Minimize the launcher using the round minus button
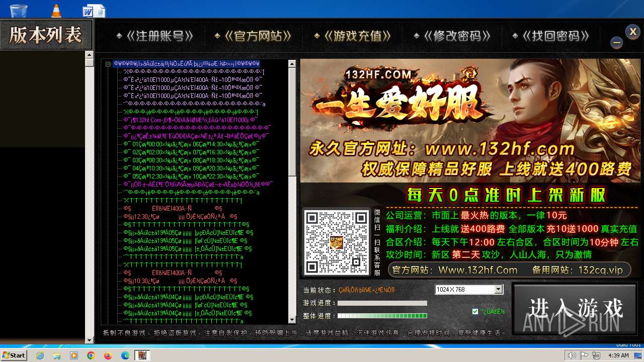This screenshot has height=362, width=644. pos(617,43)
